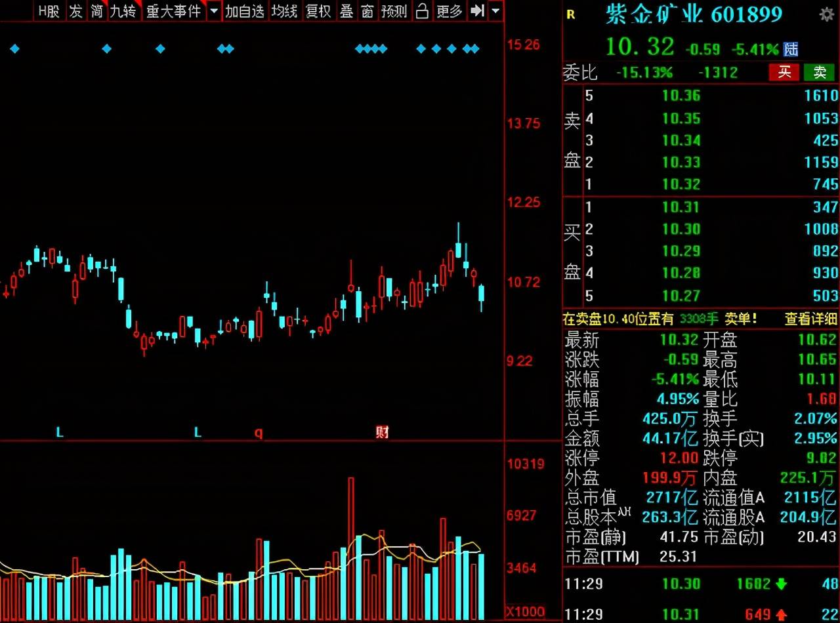This screenshot has height=623, width=840.
Task: Open the settings gear icon
Action: pos(827,14)
